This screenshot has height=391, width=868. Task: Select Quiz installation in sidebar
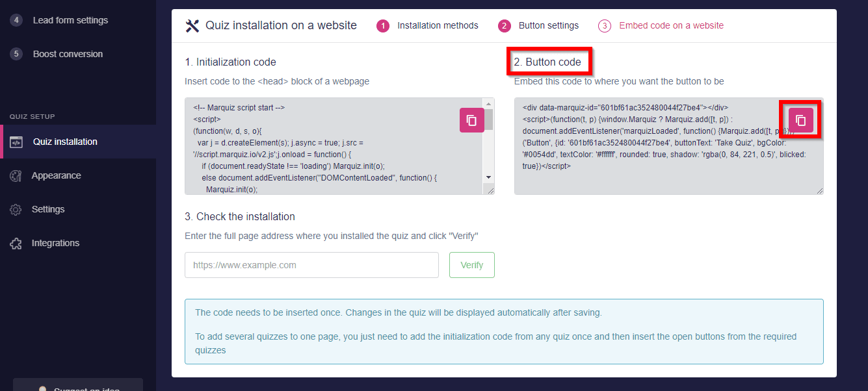click(78, 142)
